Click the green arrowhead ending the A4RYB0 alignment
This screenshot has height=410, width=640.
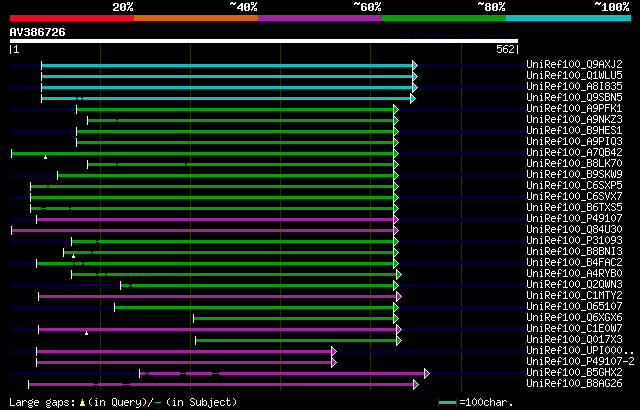[x=399, y=275]
